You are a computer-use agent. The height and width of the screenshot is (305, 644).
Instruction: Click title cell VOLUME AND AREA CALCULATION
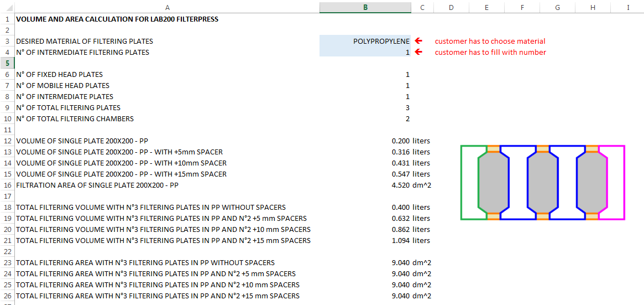pyautogui.click(x=117, y=19)
